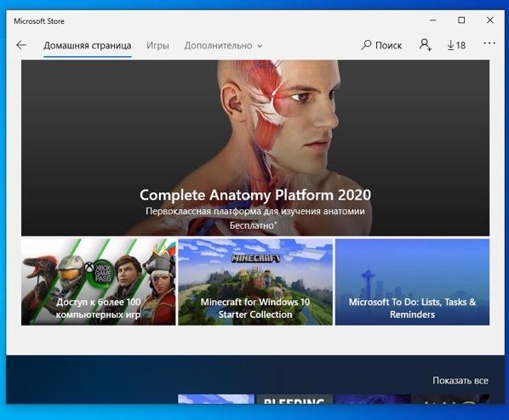Open the account sign-in icon
The height and width of the screenshot is (420, 509).
(425, 45)
